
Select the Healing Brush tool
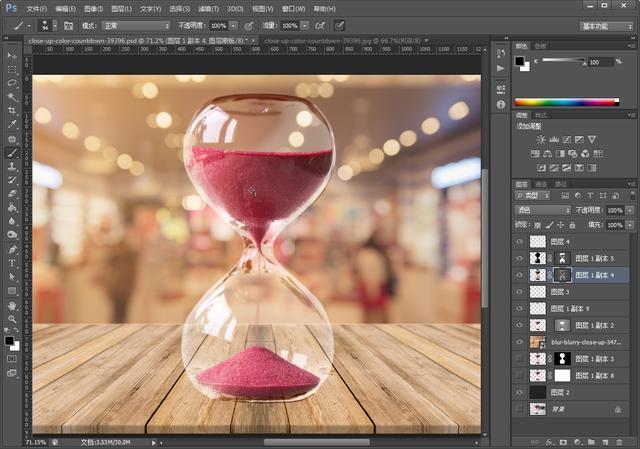[12, 139]
